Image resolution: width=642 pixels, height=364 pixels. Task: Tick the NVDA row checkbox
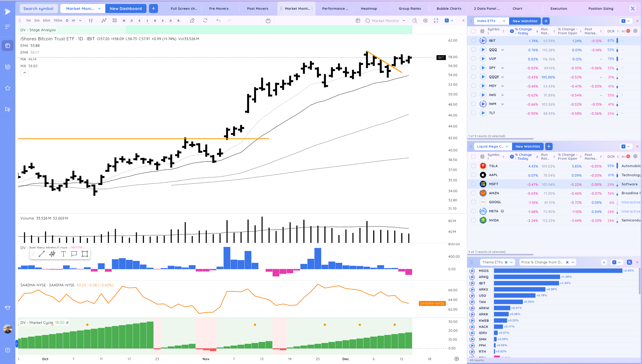[x=473, y=220]
